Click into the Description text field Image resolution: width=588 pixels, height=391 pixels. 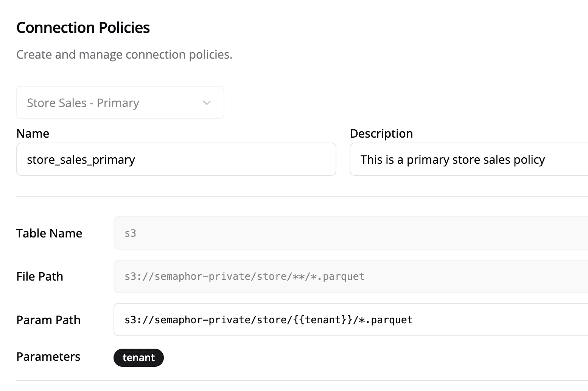click(x=468, y=160)
